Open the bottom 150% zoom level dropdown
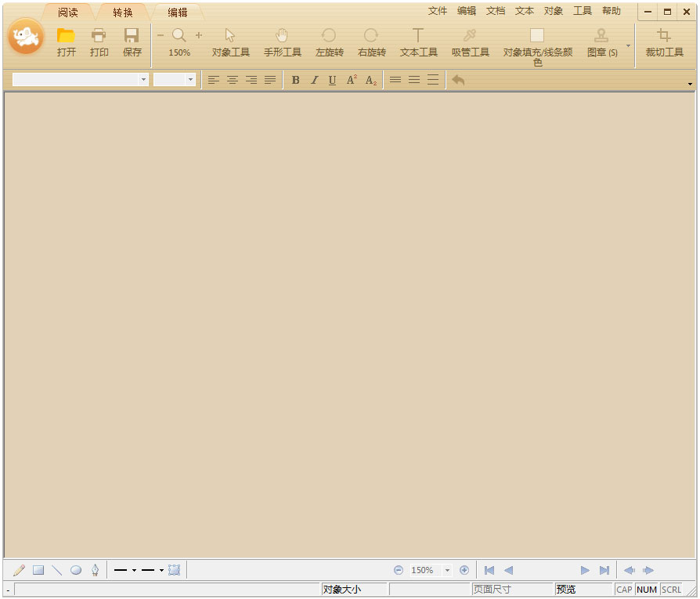 448,570
